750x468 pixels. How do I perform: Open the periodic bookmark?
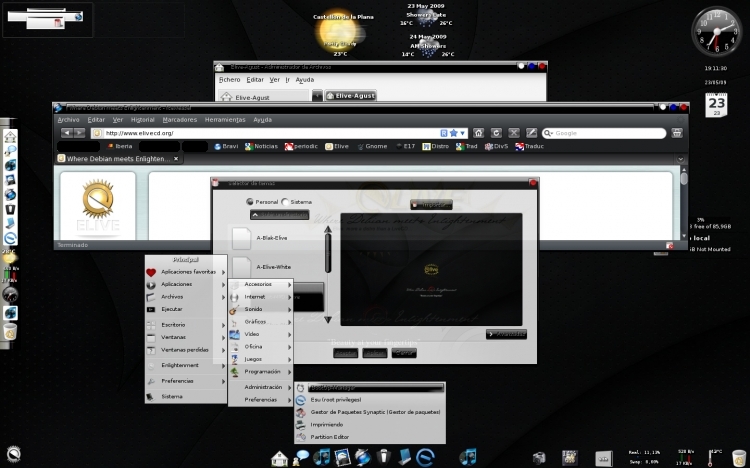pos(301,146)
